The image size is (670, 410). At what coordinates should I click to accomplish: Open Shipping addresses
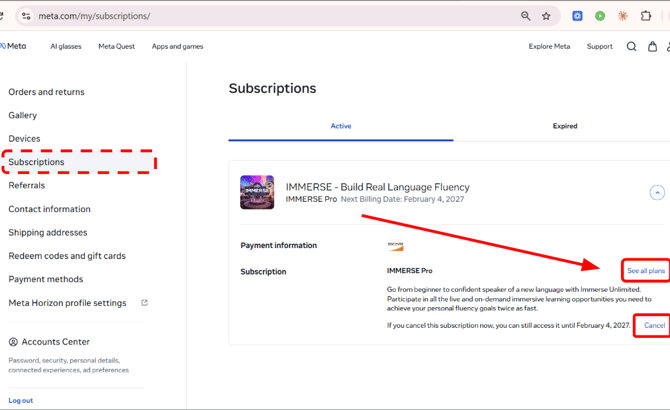point(48,232)
